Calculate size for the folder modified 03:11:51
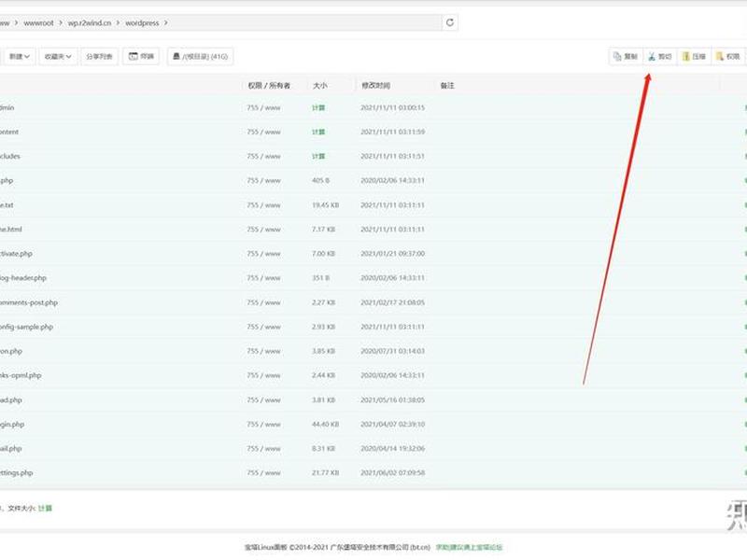This screenshot has height=560, width=747. coord(318,156)
